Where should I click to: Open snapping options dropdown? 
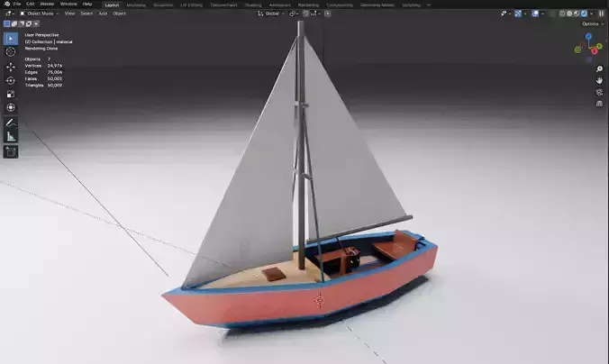(x=316, y=14)
